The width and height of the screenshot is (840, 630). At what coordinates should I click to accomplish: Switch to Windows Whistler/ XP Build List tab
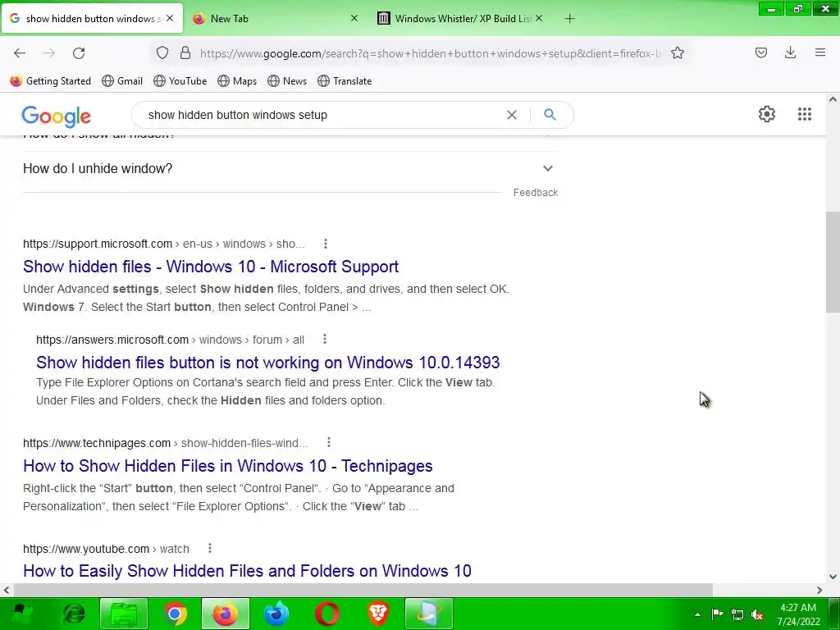click(x=459, y=19)
